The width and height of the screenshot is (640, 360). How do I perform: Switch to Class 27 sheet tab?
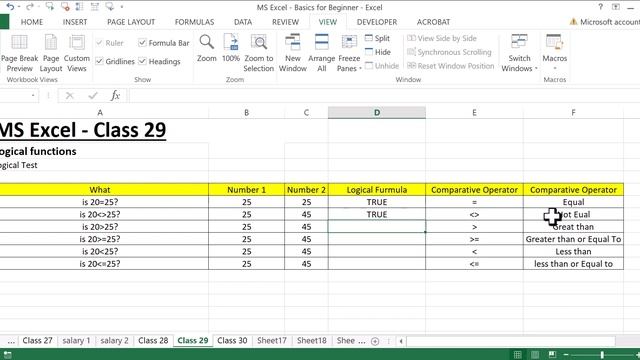[x=37, y=340]
